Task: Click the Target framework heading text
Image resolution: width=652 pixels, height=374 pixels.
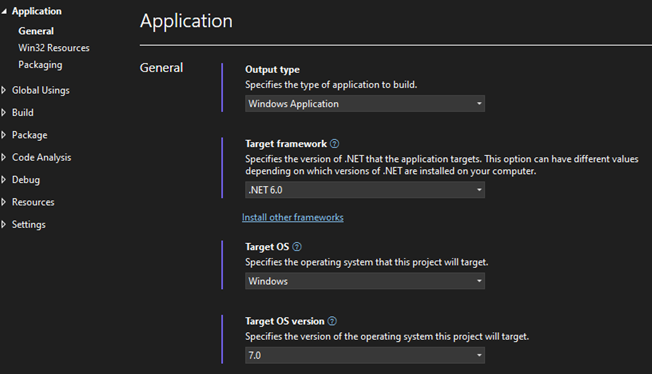Action: [x=286, y=144]
